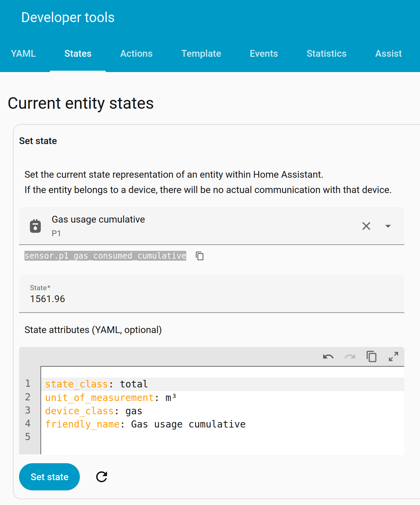The image size is (420, 505).
Task: Click the gas meter entity icon
Action: tap(35, 226)
